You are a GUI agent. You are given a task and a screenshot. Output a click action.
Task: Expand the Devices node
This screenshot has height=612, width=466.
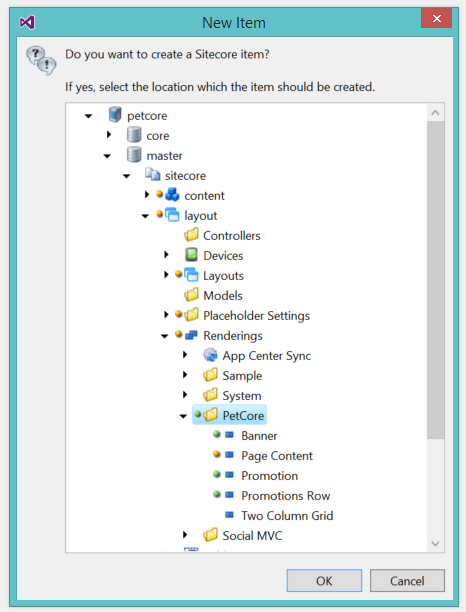[x=166, y=254]
